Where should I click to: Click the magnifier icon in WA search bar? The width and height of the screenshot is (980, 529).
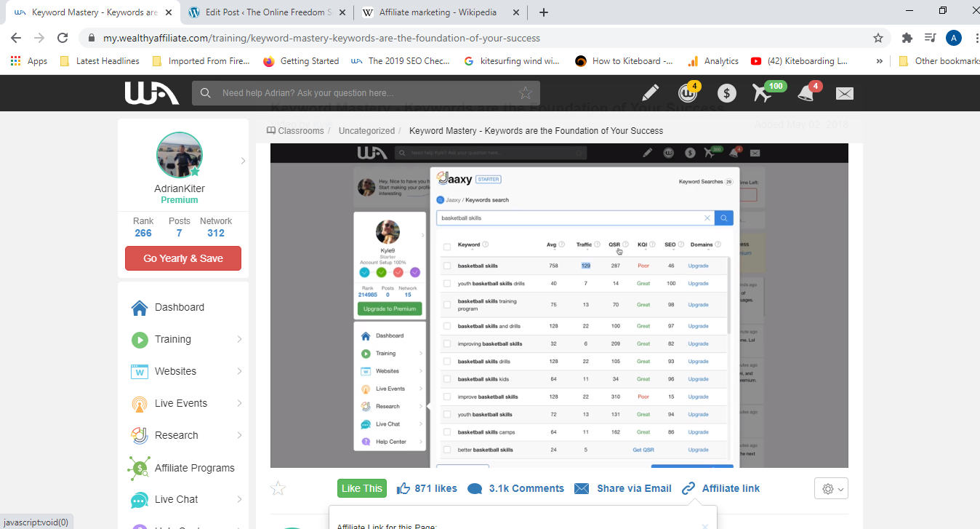pyautogui.click(x=206, y=93)
